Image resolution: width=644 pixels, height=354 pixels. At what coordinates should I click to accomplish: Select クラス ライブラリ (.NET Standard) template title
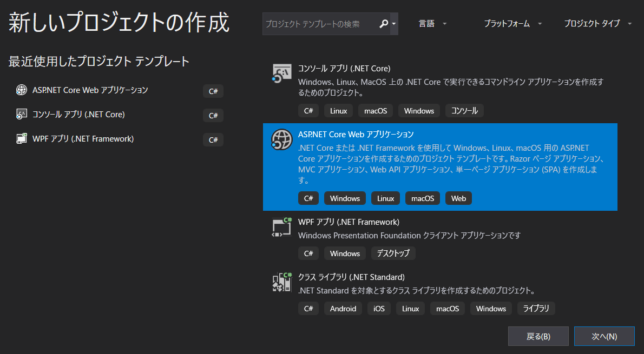click(352, 277)
